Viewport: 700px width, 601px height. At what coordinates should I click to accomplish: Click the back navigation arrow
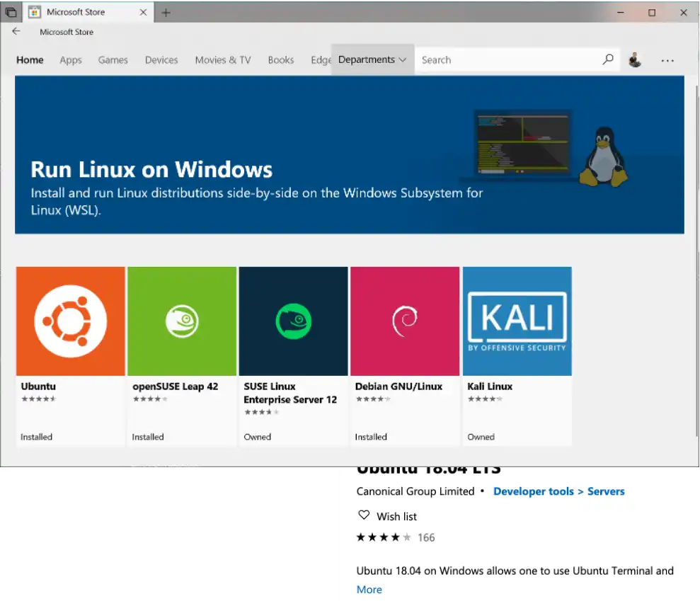point(16,31)
